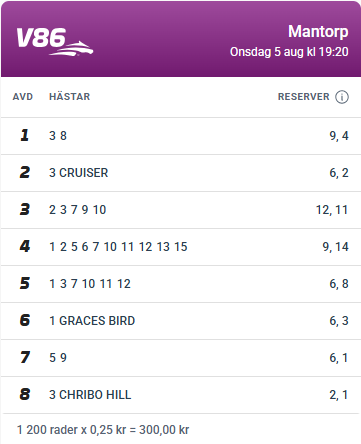Click the 1 200 rader price summary
Image resolution: width=361 pixels, height=444 pixels.
point(103,430)
